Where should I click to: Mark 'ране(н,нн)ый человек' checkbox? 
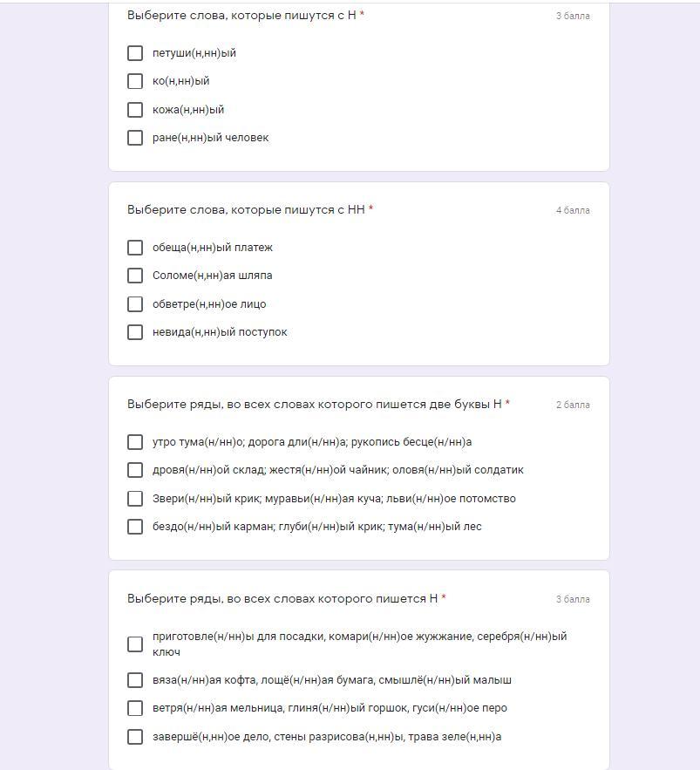(x=135, y=138)
